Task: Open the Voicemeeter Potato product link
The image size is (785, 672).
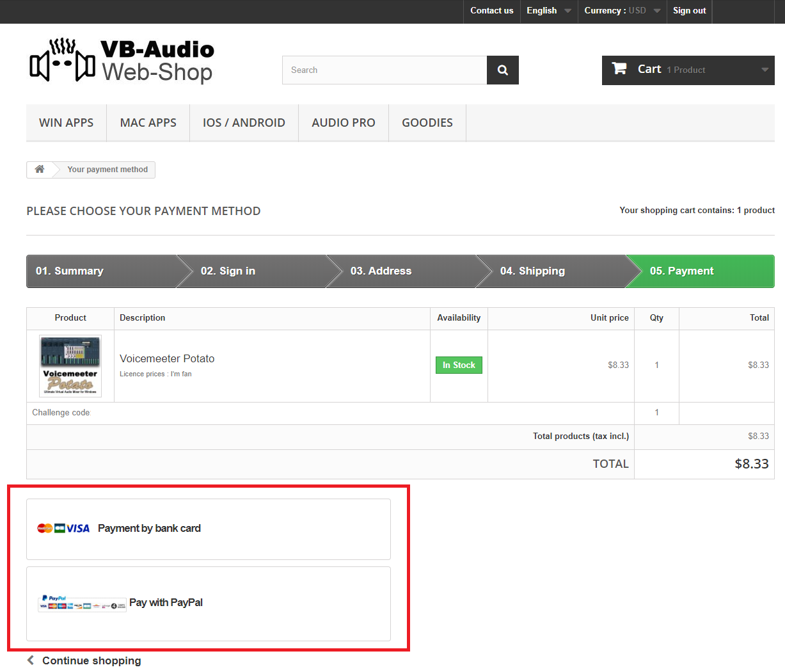Action: click(x=167, y=358)
